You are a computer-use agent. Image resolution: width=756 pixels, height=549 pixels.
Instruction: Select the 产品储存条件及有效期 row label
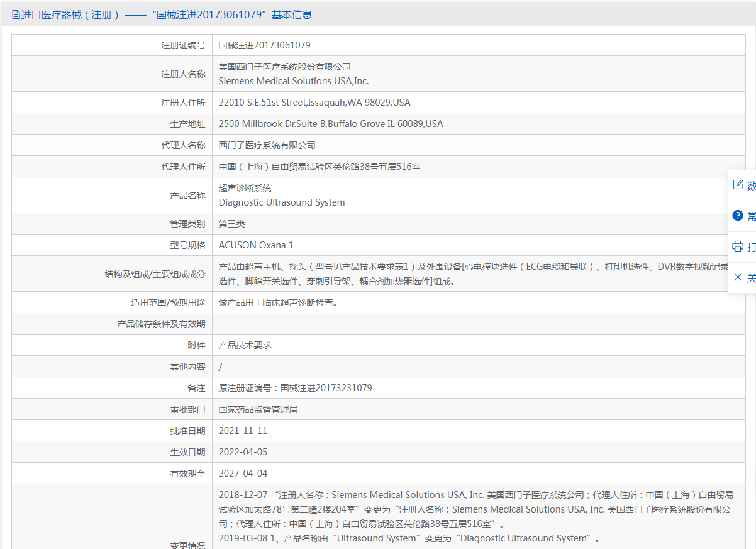click(x=161, y=324)
